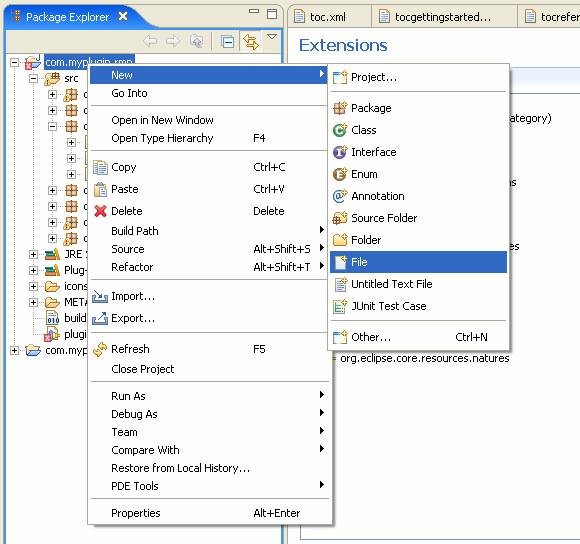The width and height of the screenshot is (580, 544).
Task: Click Copy in the context menu
Action: click(x=209, y=167)
